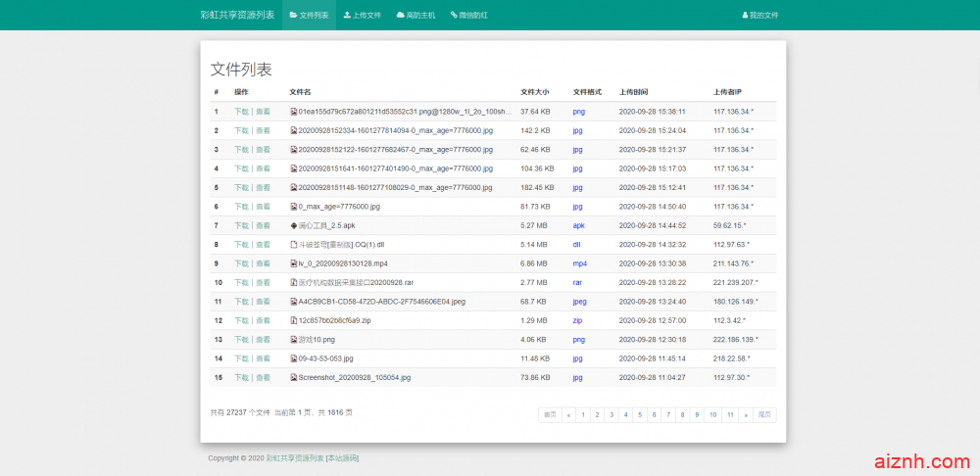Open the 本站源码 footer link
The width and height of the screenshot is (980, 476).
pos(342,458)
